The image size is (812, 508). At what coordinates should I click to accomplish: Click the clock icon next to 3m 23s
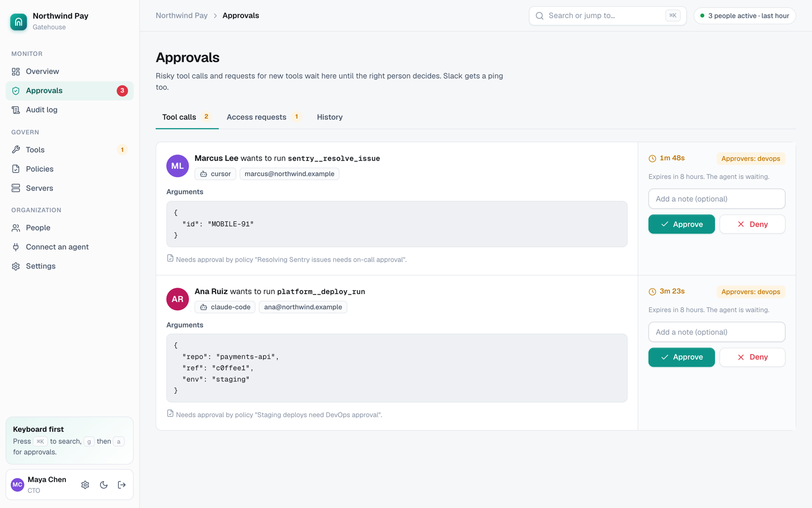pos(653,292)
